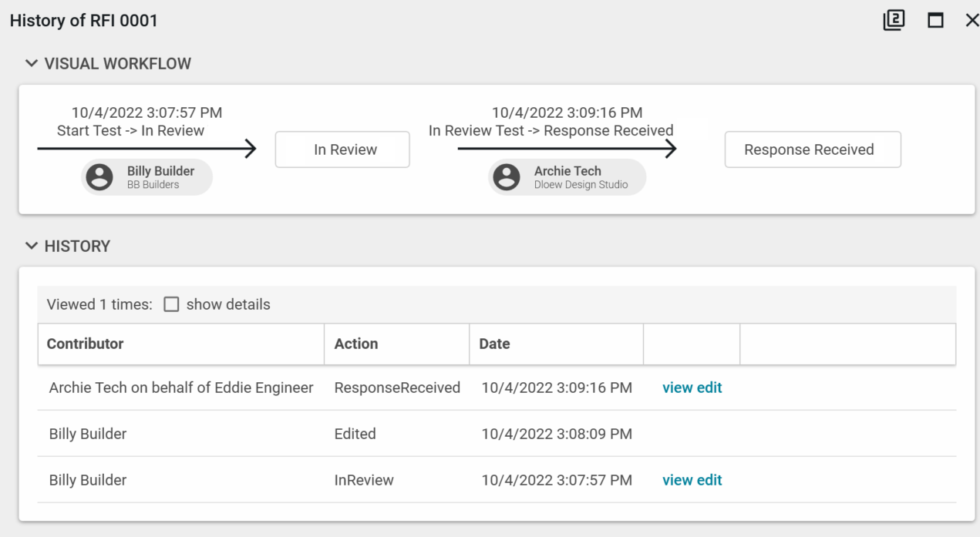Click Archie Tech's avatar icon

(x=507, y=177)
